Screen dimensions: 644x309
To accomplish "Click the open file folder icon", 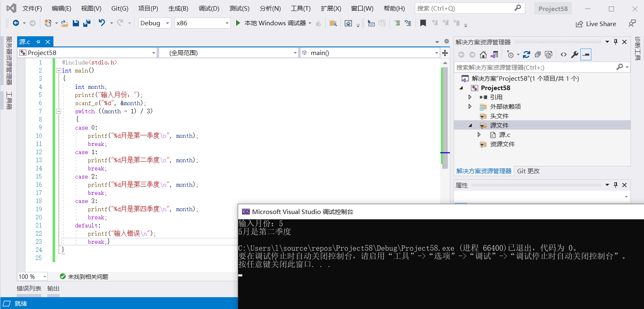I will 64,23.
